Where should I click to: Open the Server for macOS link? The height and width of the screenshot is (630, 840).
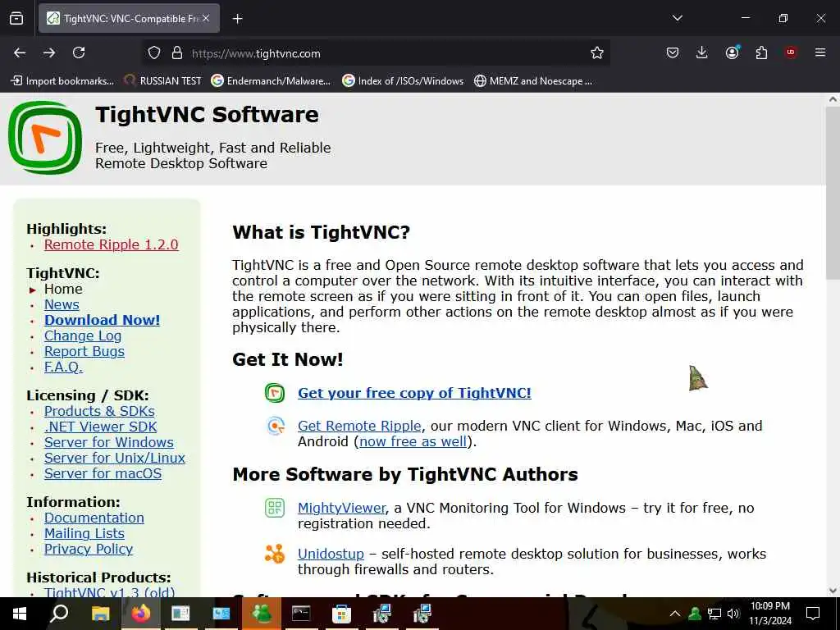coord(103,473)
